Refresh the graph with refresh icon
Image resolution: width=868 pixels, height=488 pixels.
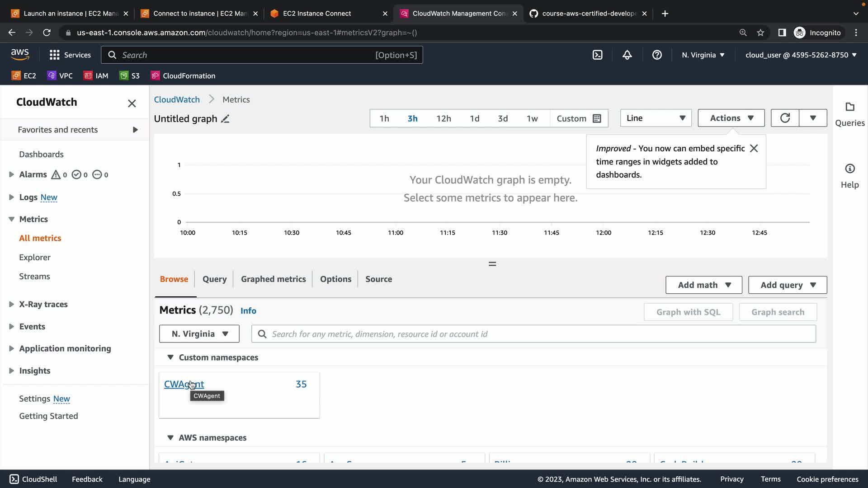click(785, 118)
